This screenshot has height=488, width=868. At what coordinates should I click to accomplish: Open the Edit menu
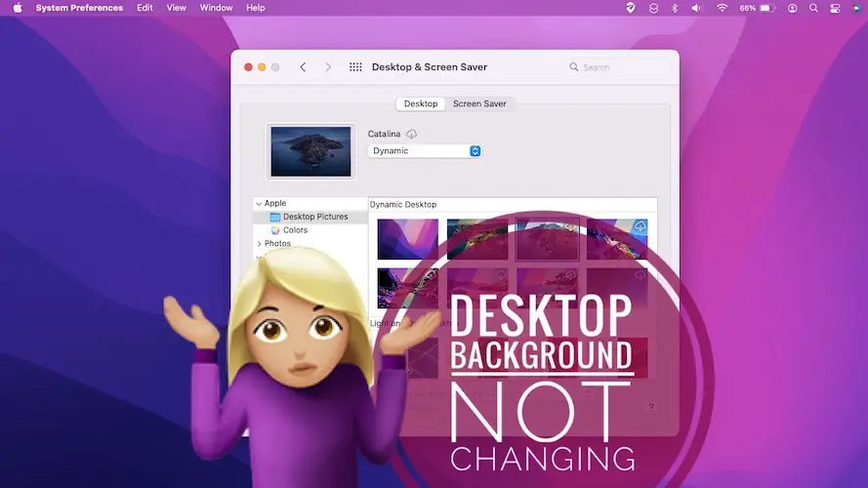tap(145, 8)
